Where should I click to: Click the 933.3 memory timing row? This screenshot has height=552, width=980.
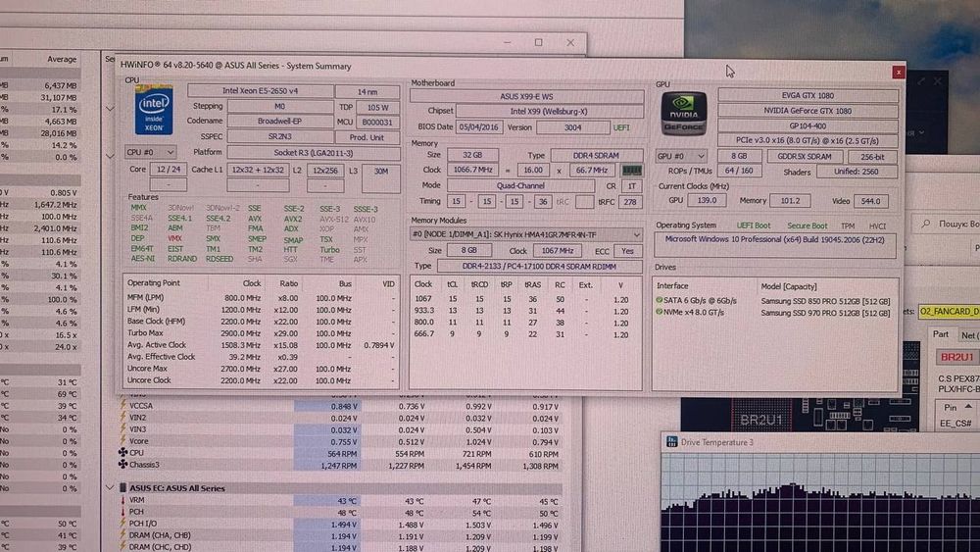523,311
